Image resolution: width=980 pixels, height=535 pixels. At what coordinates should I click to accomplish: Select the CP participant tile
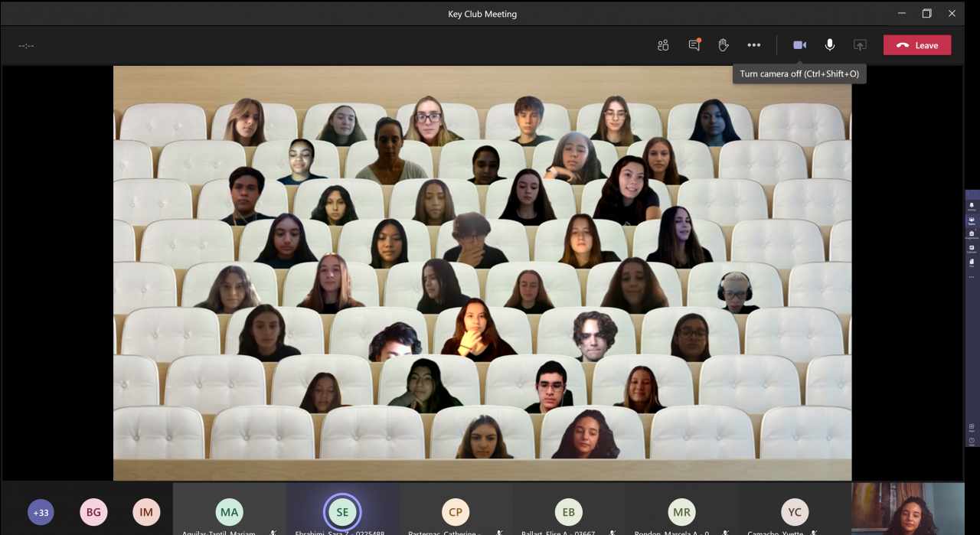point(456,509)
